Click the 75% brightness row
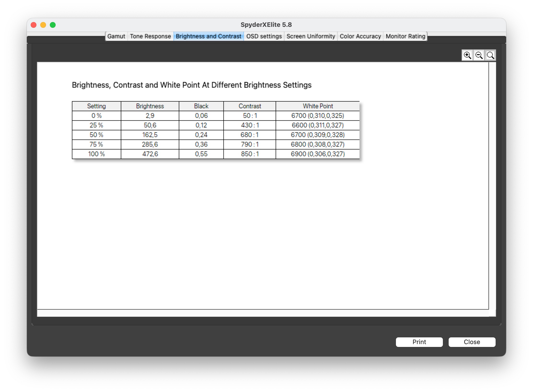The width and height of the screenshot is (533, 392). pos(216,144)
